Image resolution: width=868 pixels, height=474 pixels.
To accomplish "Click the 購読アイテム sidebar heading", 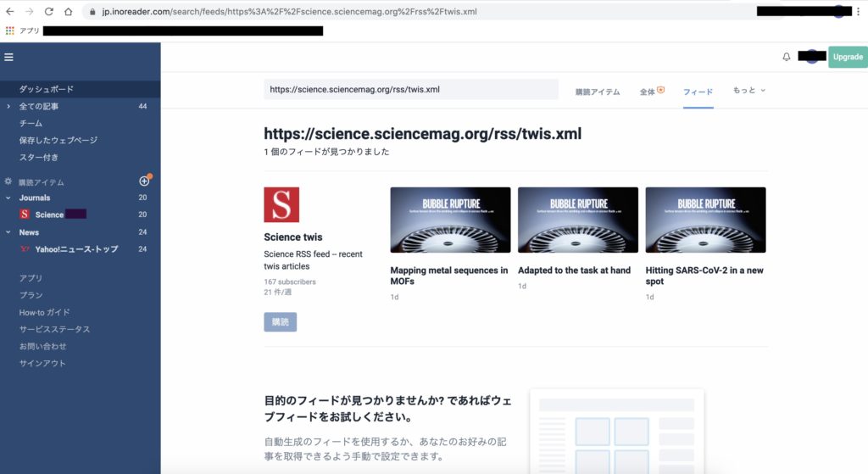I will [x=42, y=182].
